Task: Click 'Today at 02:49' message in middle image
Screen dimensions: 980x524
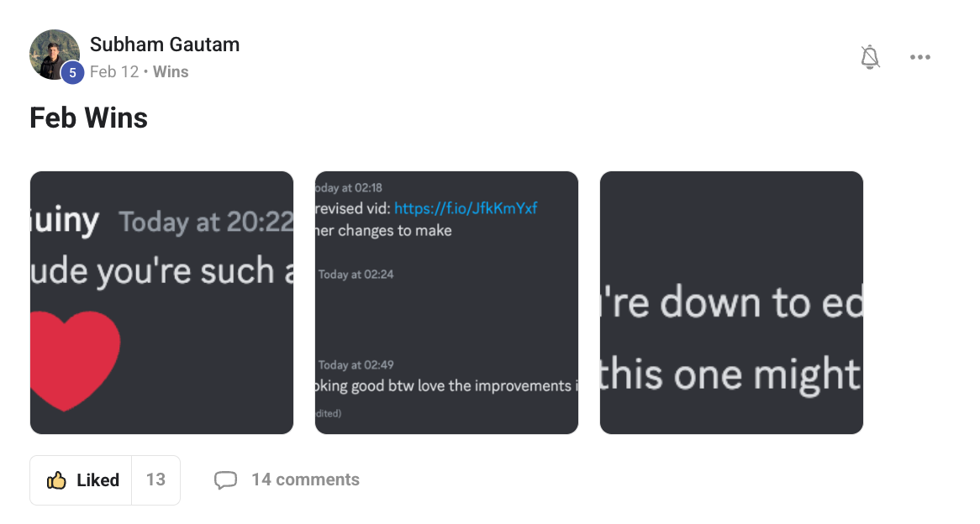Action: (x=356, y=364)
